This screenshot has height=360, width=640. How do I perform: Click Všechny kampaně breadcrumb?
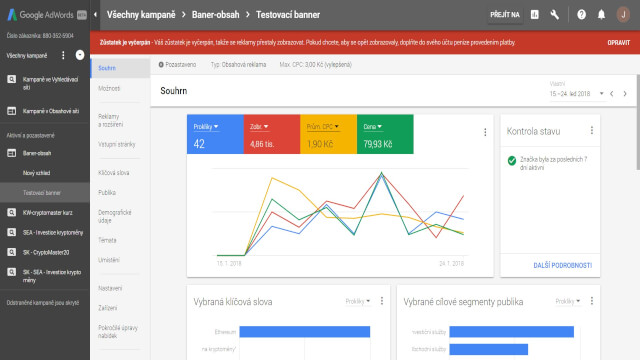click(x=141, y=15)
